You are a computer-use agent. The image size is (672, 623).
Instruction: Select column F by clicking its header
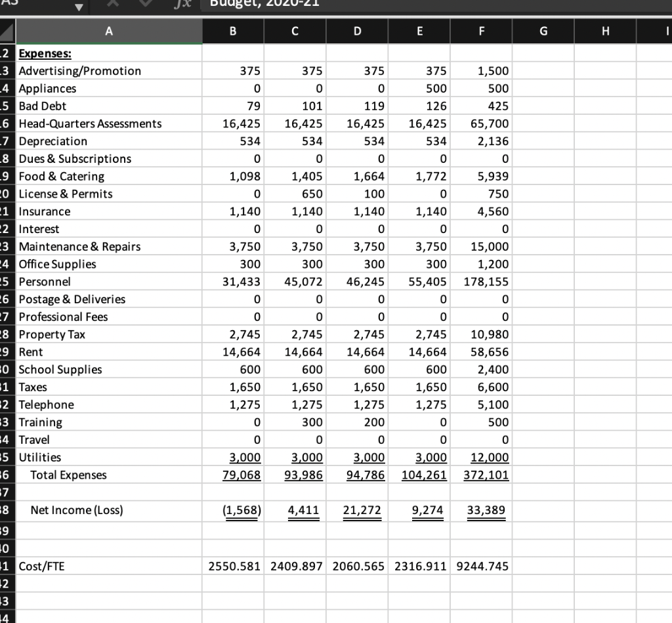pos(481,30)
